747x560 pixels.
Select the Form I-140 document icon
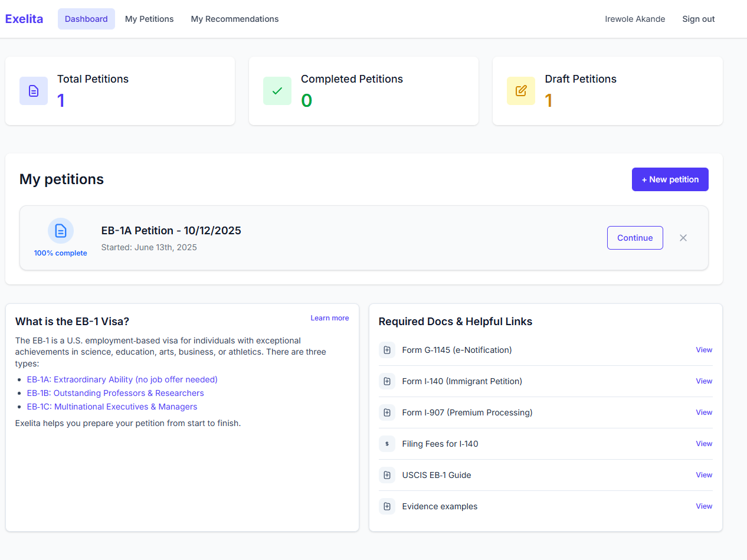(388, 381)
